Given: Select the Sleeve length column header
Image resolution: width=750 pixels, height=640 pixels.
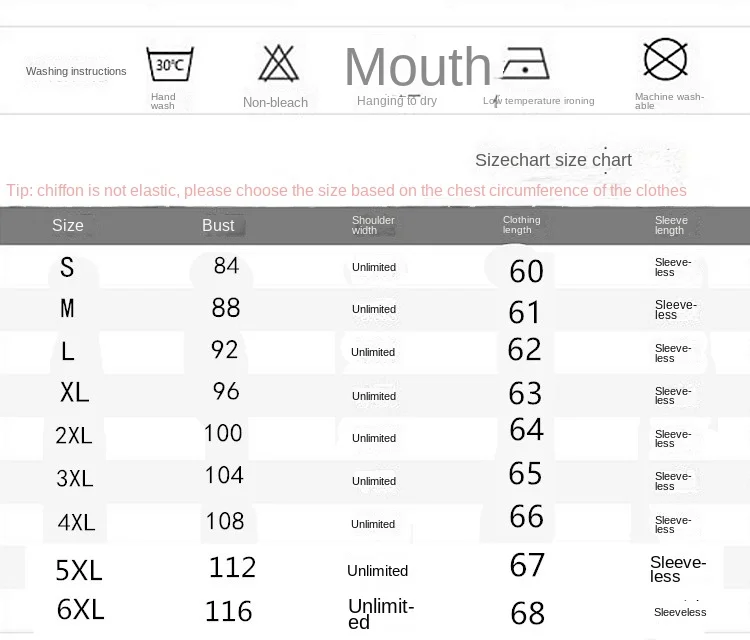Looking at the screenshot, I should (671, 225).
